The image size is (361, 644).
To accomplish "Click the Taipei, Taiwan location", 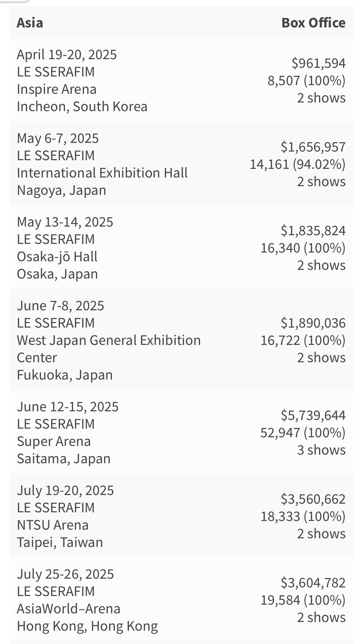I will tap(60, 542).
